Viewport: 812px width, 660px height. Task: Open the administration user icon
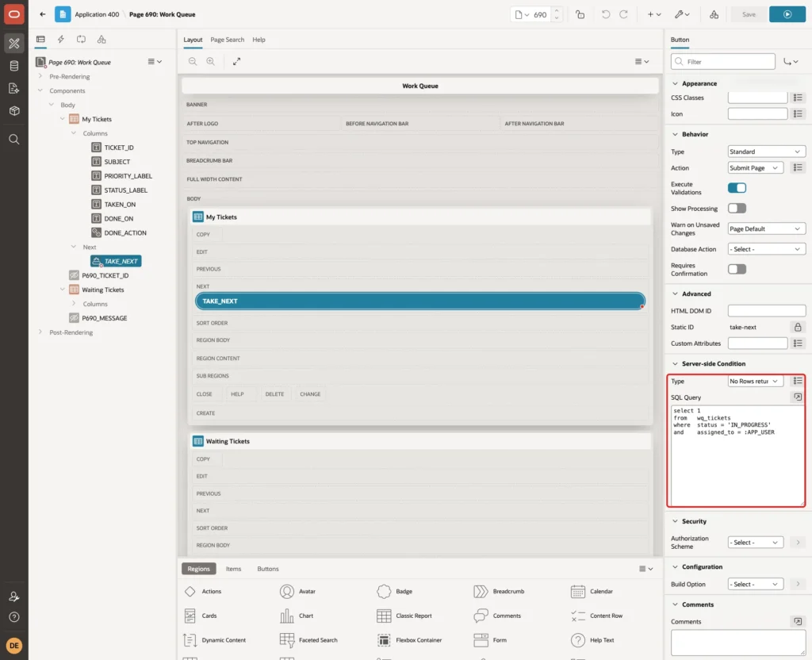[14, 597]
